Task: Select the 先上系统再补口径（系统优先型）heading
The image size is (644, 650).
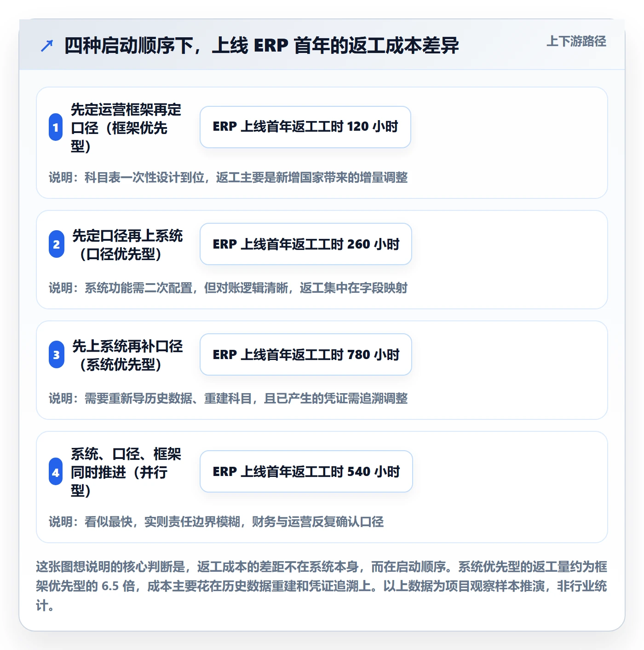Action: point(127,355)
